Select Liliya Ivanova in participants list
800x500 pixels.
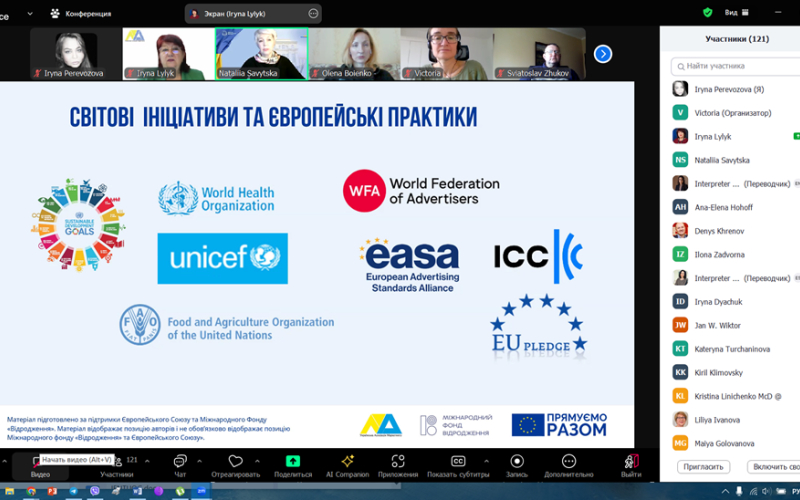click(733, 420)
